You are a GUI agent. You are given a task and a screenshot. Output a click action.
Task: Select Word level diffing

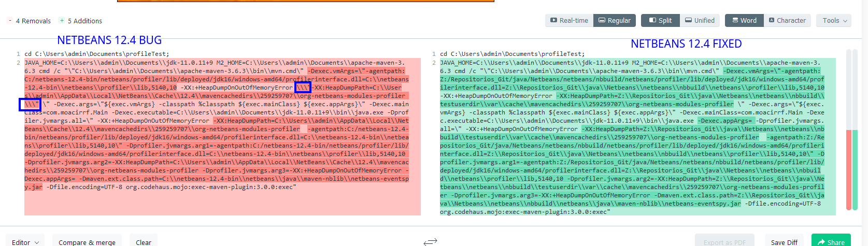[744, 21]
